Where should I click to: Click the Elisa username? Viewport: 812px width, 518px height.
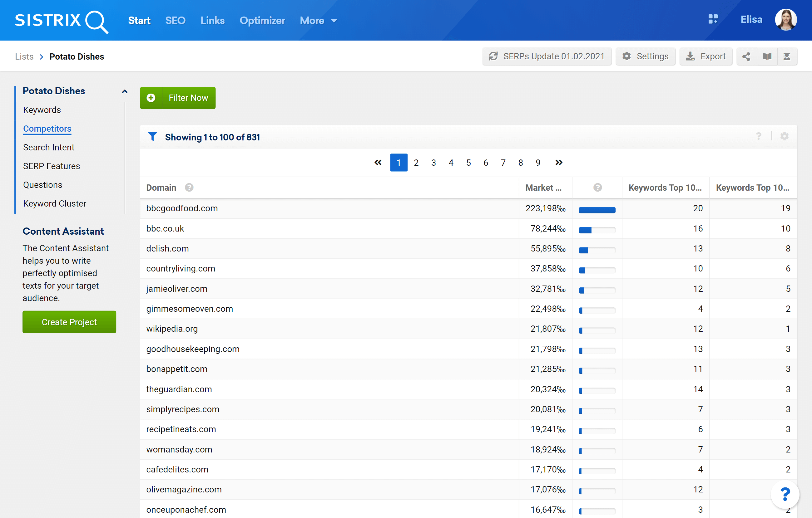751,20
